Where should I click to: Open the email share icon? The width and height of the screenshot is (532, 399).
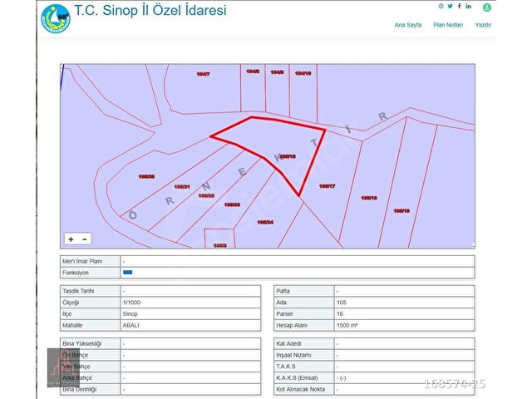coord(441,6)
